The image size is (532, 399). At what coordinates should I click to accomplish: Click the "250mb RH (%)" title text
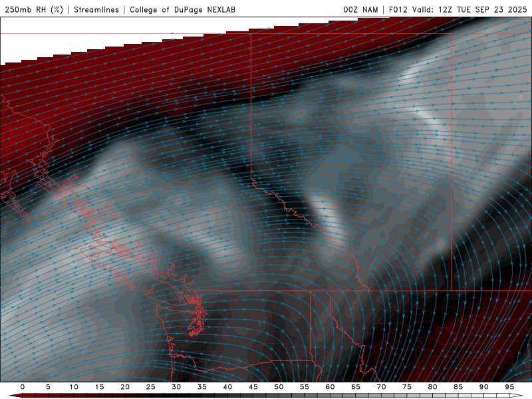point(34,9)
